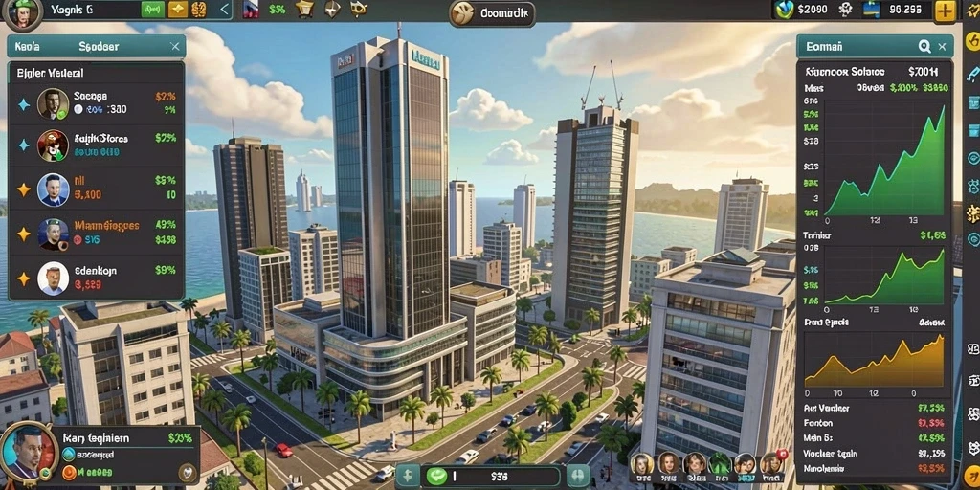Select the Kaola tab in left panel

click(x=27, y=47)
